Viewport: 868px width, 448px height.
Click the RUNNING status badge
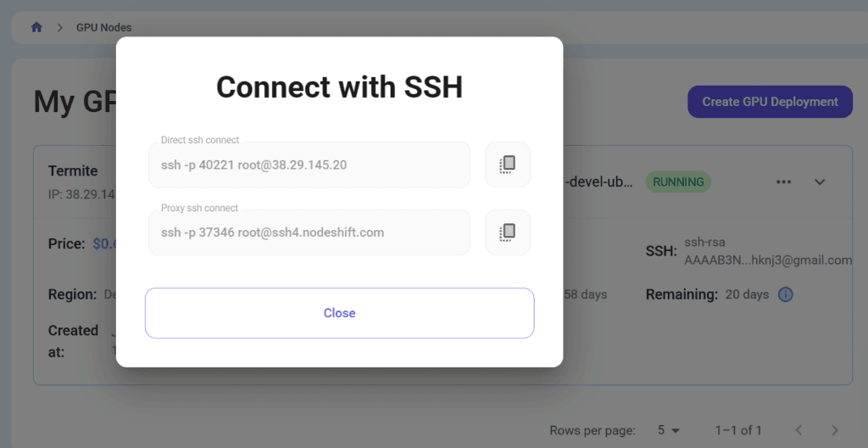tap(678, 182)
